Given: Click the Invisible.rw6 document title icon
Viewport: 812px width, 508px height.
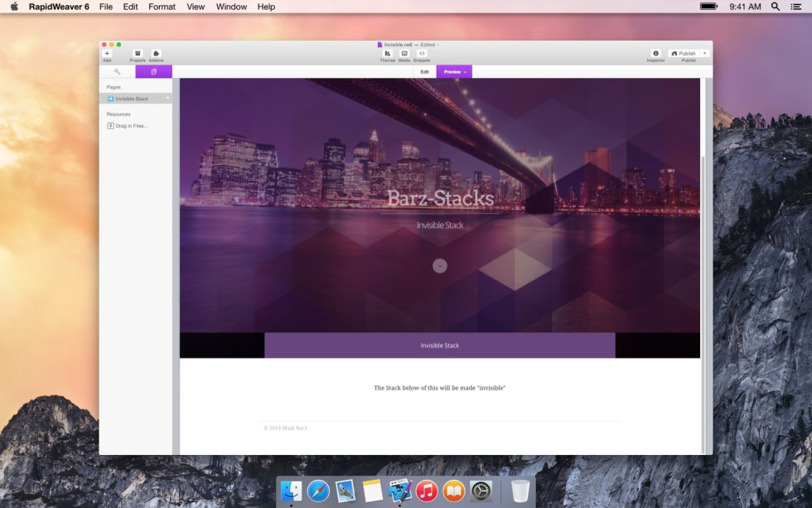Looking at the screenshot, I should (379, 45).
